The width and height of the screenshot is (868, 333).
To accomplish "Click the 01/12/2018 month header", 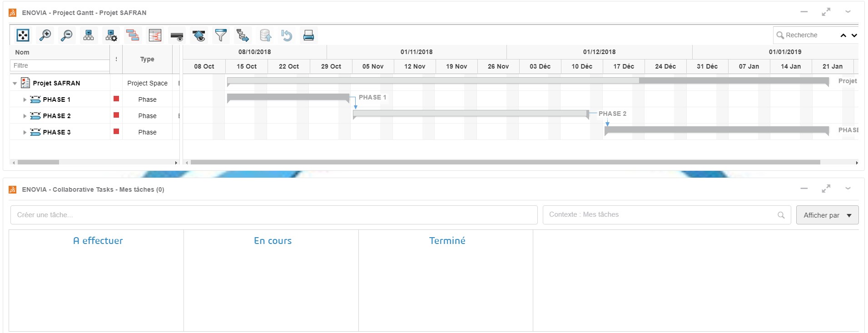I will 599,52.
